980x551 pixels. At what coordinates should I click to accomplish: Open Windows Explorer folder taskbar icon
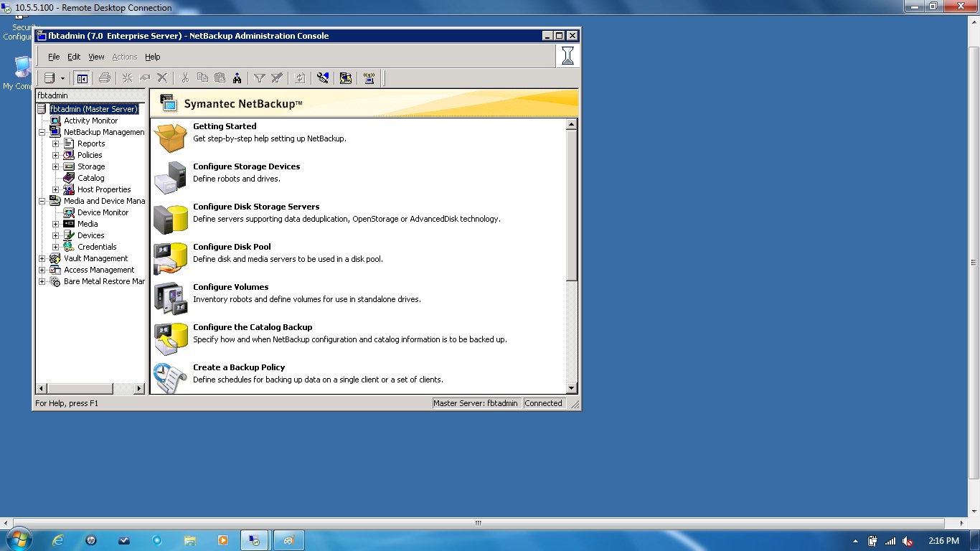coord(190,540)
